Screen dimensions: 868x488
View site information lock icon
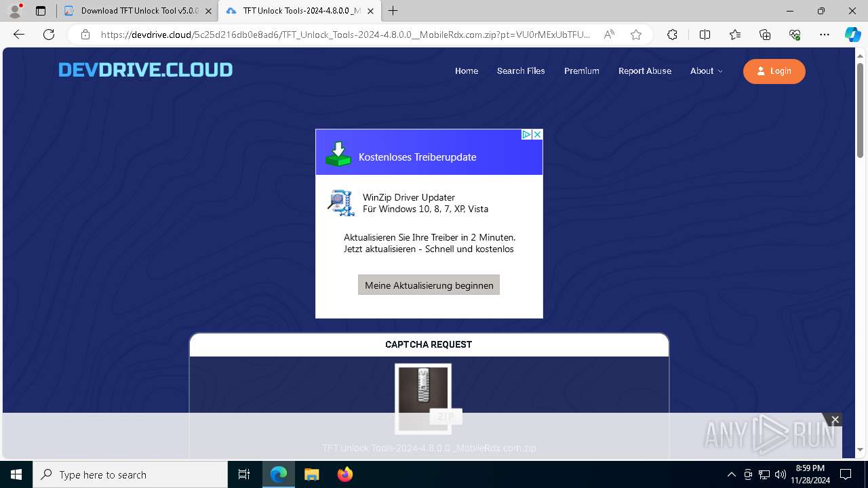(85, 35)
